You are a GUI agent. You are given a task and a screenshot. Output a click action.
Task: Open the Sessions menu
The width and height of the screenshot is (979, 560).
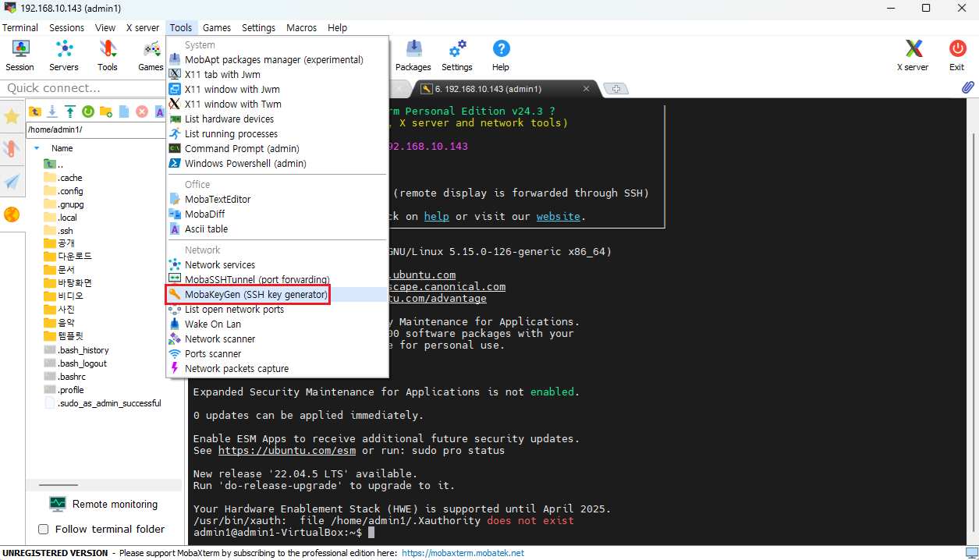[x=66, y=27]
